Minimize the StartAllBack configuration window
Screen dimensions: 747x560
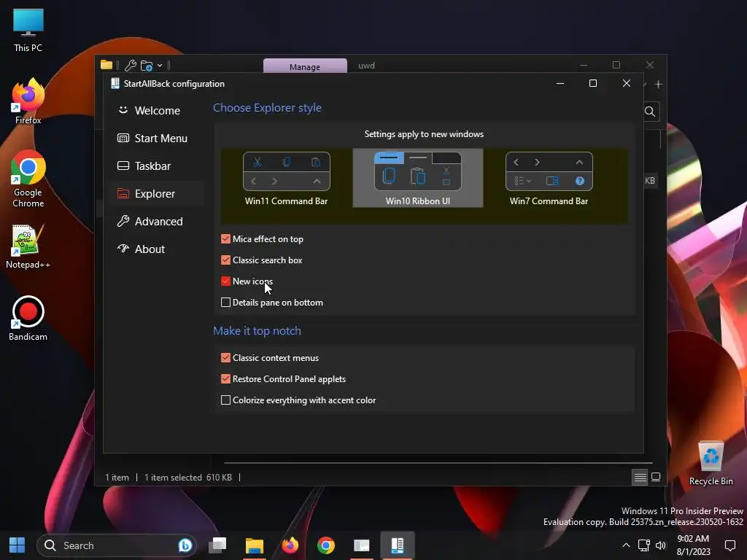[x=560, y=83]
